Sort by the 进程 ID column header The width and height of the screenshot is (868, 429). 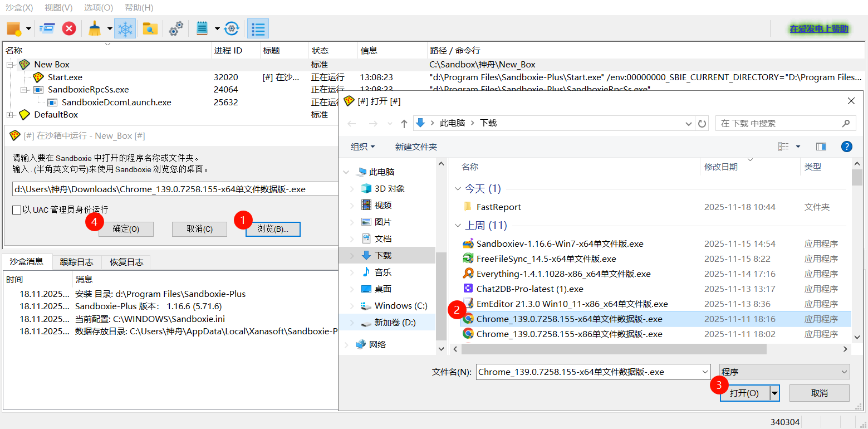(236, 50)
